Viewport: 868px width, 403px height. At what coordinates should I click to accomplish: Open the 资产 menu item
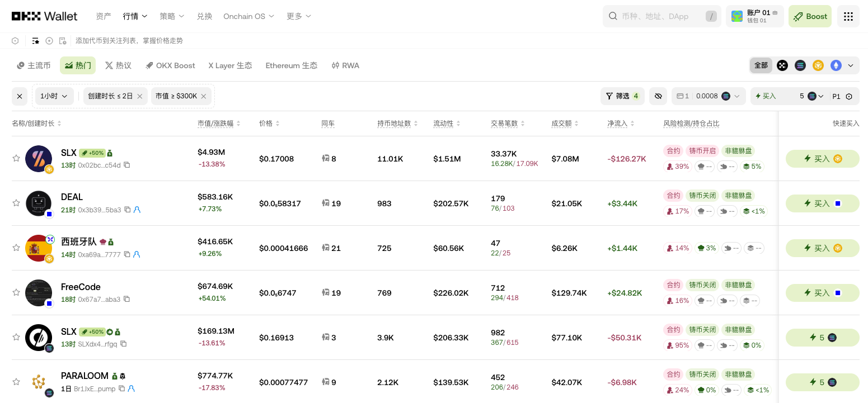[104, 16]
